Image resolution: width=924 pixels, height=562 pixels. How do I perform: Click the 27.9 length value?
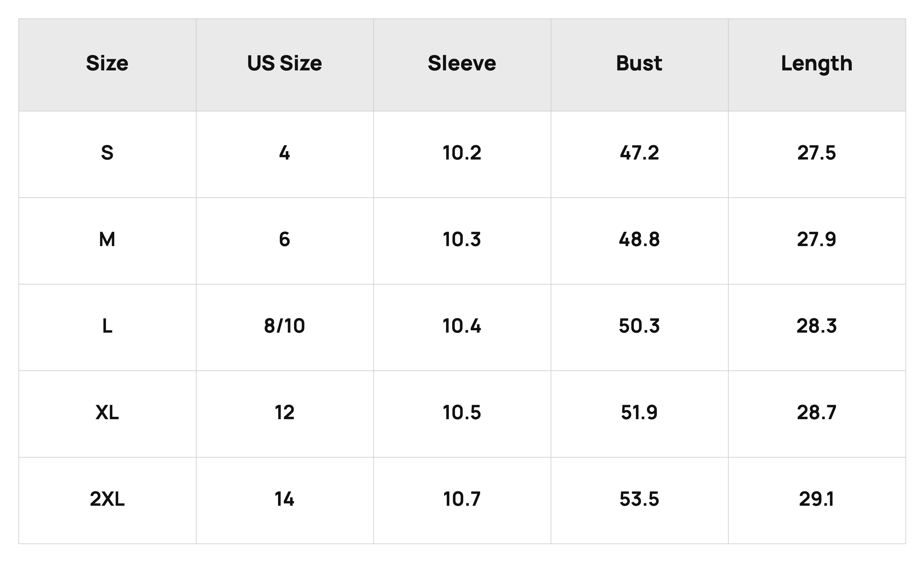tap(817, 241)
